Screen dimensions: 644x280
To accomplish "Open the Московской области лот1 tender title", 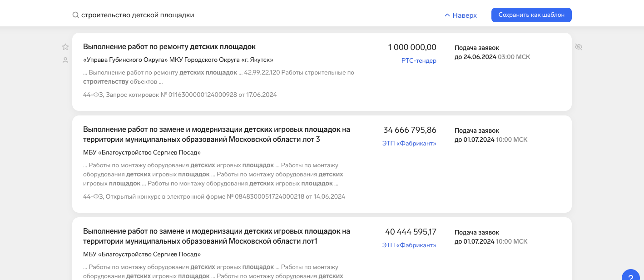I will click(216, 236).
